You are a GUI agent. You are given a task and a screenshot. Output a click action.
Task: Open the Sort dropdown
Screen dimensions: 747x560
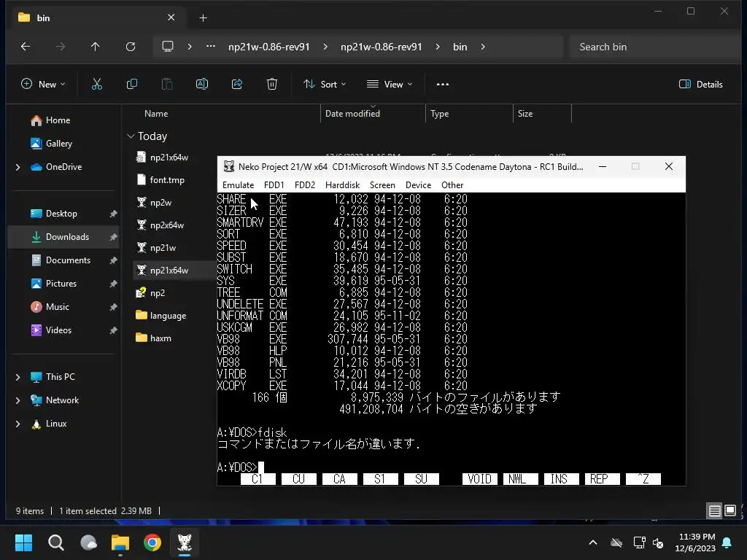click(x=325, y=85)
